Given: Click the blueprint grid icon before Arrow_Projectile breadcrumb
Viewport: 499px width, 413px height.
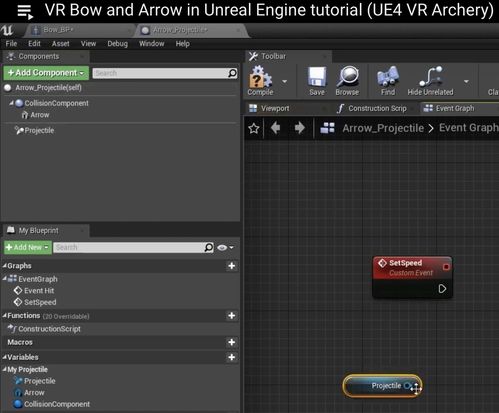Looking at the screenshot, I should 327,128.
